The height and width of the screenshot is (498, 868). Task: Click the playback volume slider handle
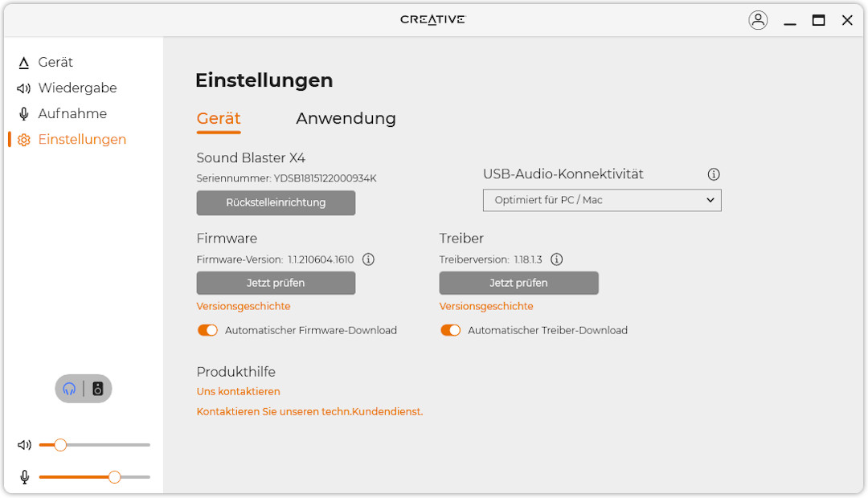[x=60, y=445]
